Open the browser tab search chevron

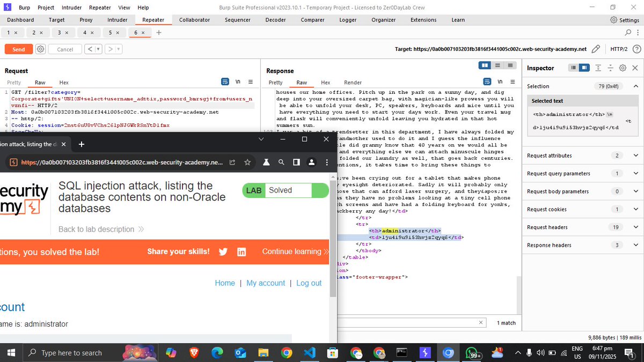[261, 139]
